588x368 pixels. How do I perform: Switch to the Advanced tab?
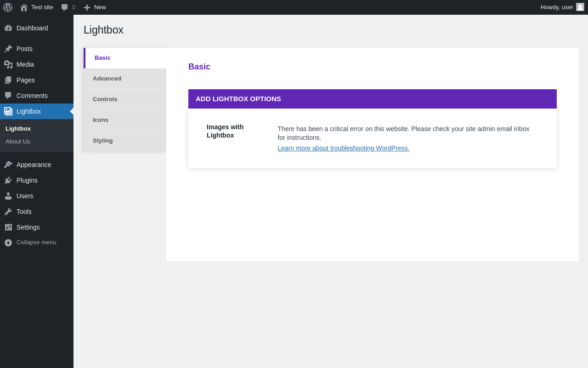tap(125, 79)
